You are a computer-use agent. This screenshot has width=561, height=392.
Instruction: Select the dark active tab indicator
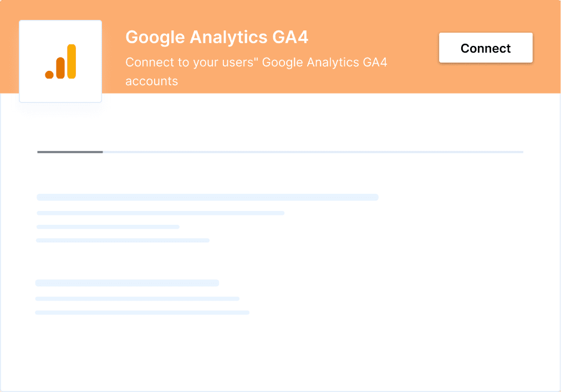(x=70, y=152)
